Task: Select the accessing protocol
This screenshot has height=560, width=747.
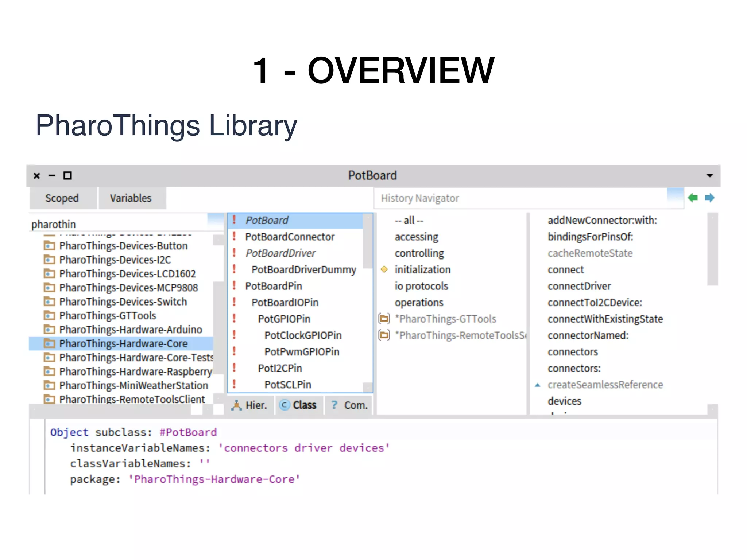Action: [416, 237]
